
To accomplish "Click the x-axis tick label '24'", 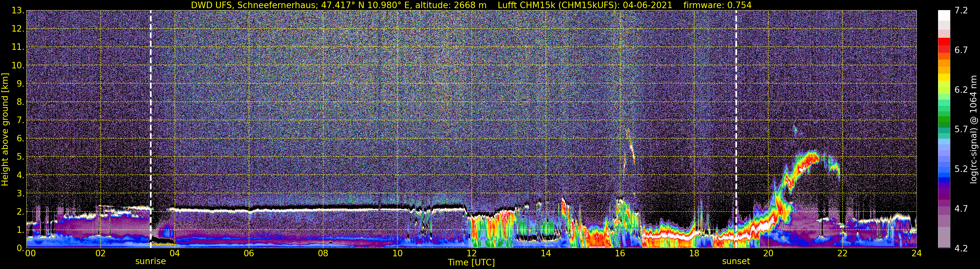I will pyautogui.click(x=917, y=254).
